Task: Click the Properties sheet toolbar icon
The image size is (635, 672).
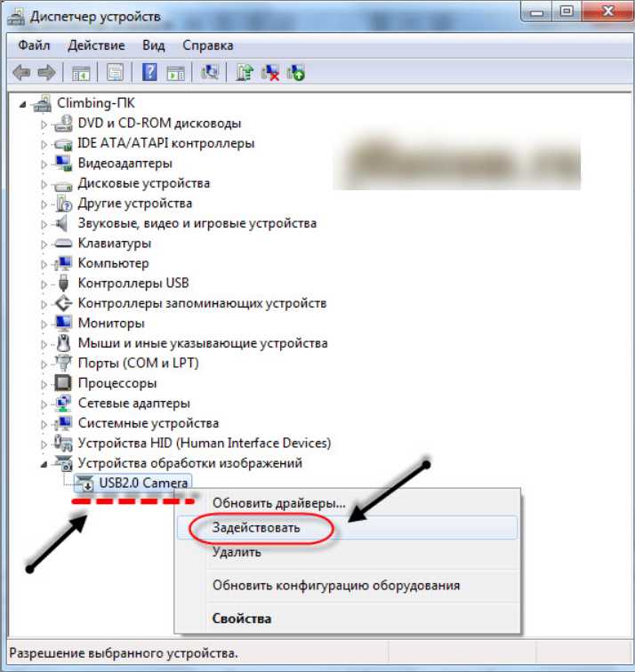Action: pyautogui.click(x=115, y=72)
